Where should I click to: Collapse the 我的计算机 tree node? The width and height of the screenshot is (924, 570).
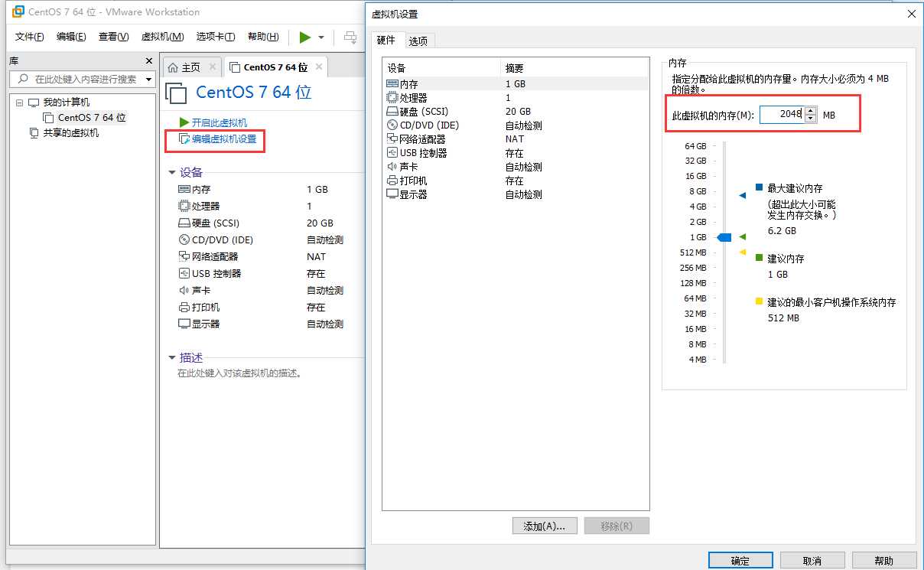(x=19, y=103)
